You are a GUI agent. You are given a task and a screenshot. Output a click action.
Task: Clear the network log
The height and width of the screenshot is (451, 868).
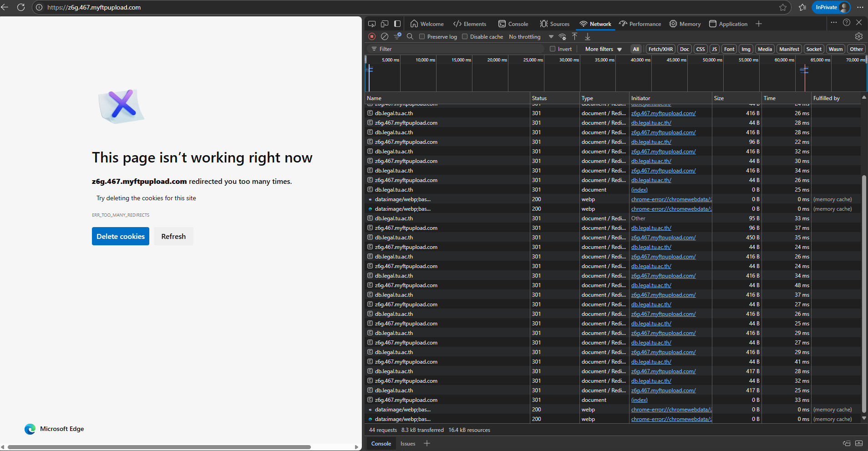(x=385, y=36)
